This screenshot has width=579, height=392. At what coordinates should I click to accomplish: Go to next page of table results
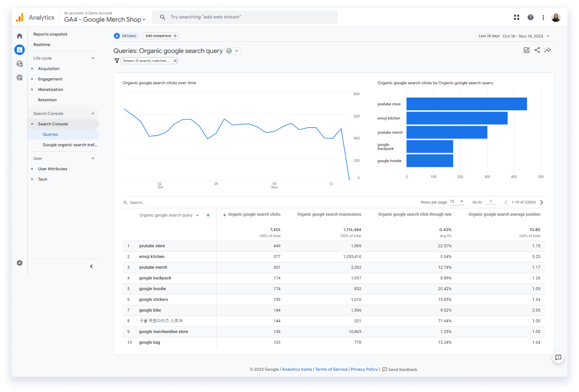(542, 203)
